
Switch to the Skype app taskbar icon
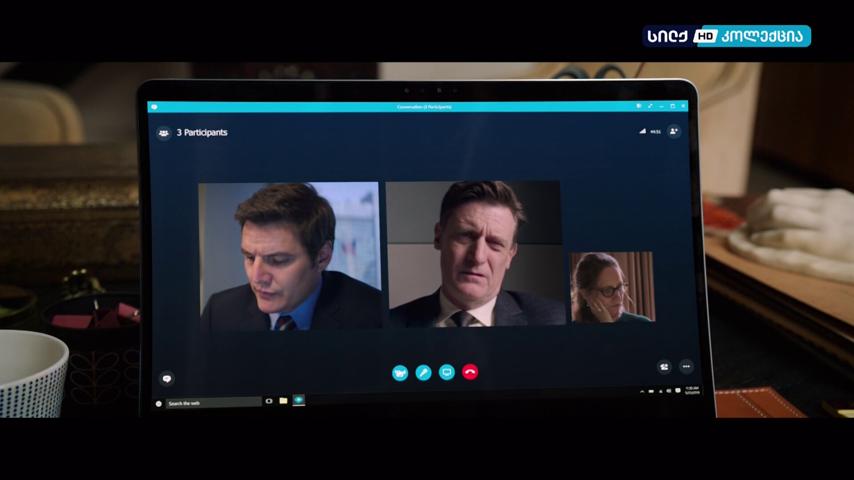pos(298,400)
